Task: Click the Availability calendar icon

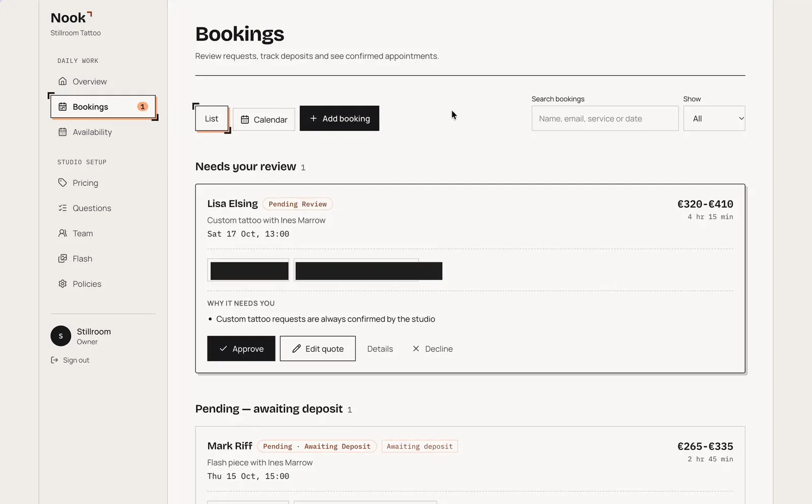Action: pyautogui.click(x=62, y=132)
